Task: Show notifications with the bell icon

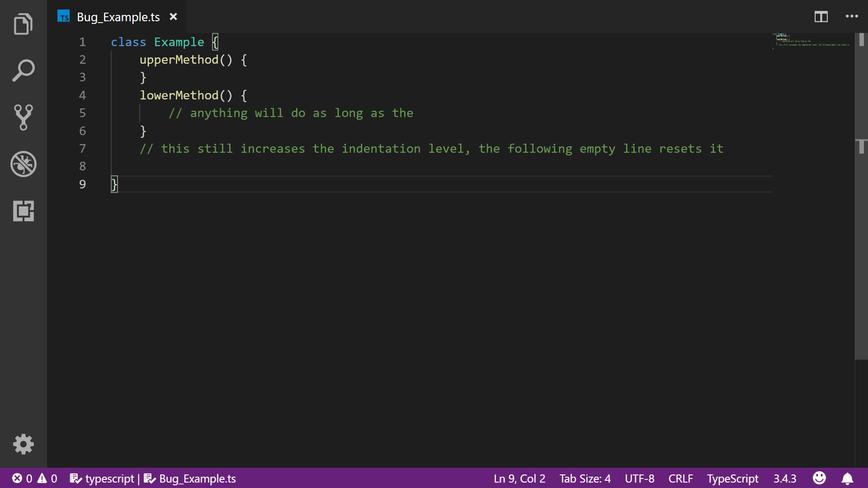Action: tap(847, 479)
